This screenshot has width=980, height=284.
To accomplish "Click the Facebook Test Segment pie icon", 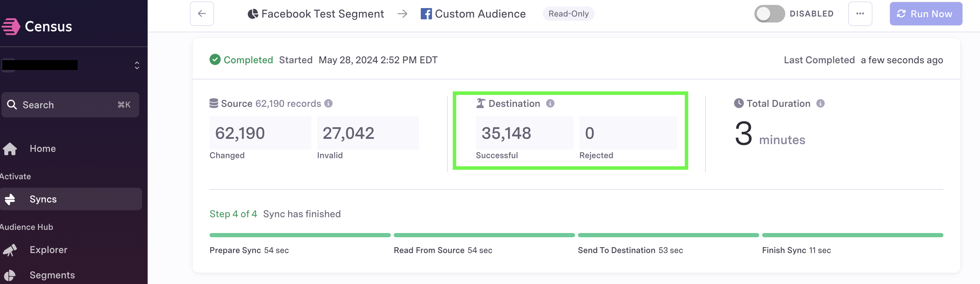I will tap(253, 14).
